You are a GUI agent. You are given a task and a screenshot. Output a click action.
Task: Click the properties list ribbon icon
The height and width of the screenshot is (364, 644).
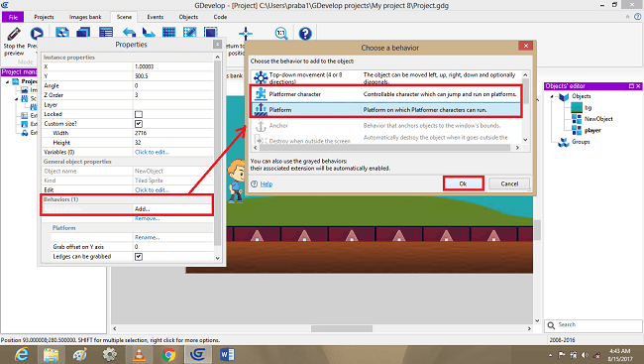coord(106,33)
